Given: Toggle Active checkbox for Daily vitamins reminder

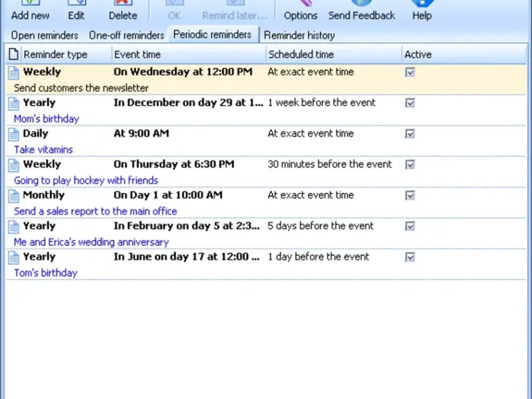Looking at the screenshot, I should (x=410, y=134).
